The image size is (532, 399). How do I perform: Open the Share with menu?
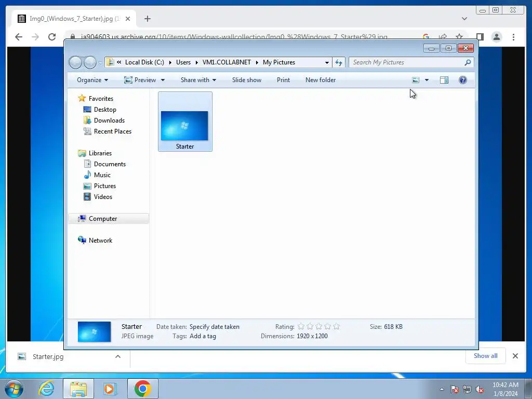click(x=198, y=80)
